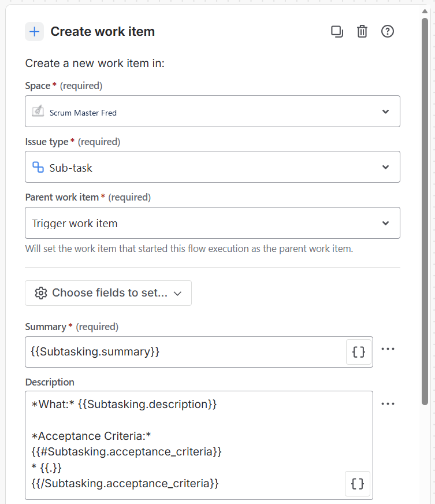435x504 pixels.
Task: Click the chevron arrow in the Issue type field
Action: click(x=385, y=167)
